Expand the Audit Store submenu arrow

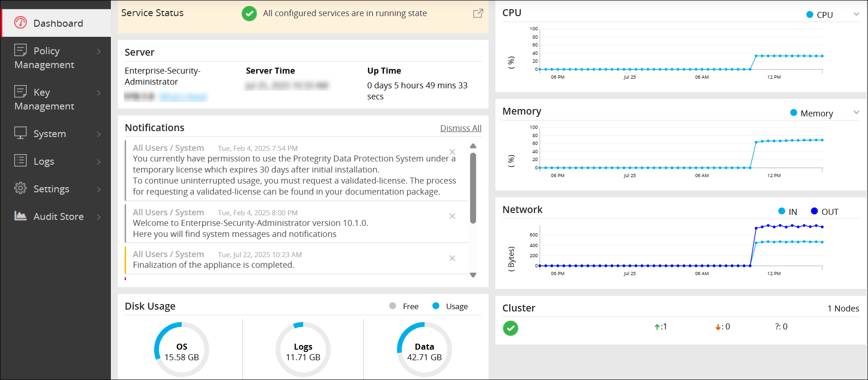coord(99,217)
